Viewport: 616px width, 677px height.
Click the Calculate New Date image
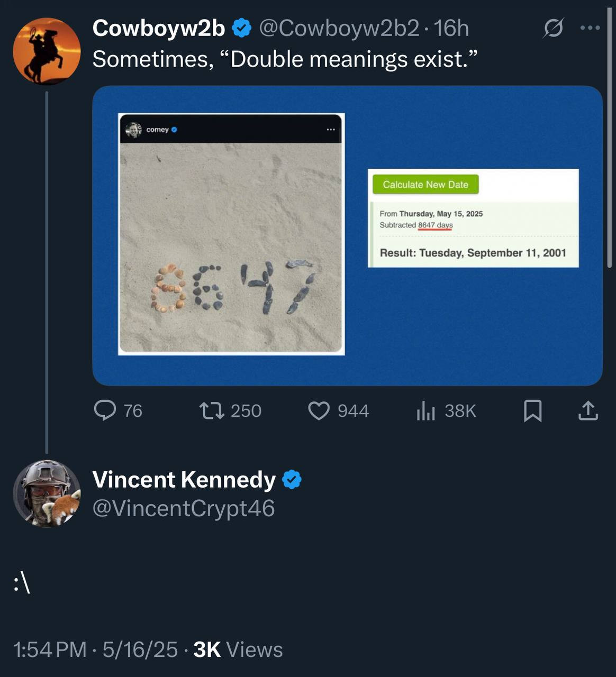(473, 218)
